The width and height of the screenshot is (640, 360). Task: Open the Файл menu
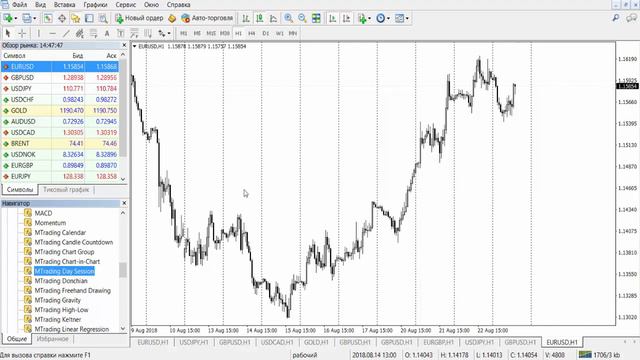click(19, 5)
